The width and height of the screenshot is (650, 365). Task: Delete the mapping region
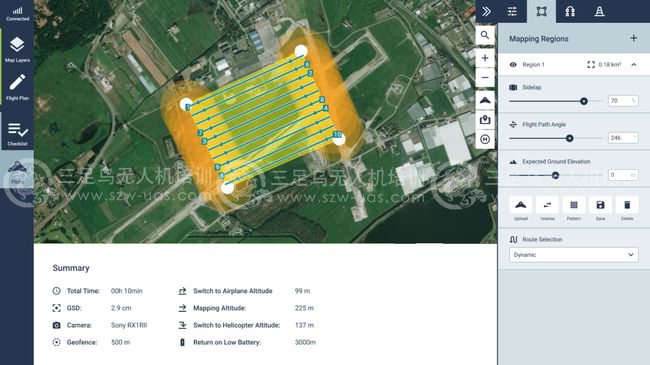[x=627, y=209]
